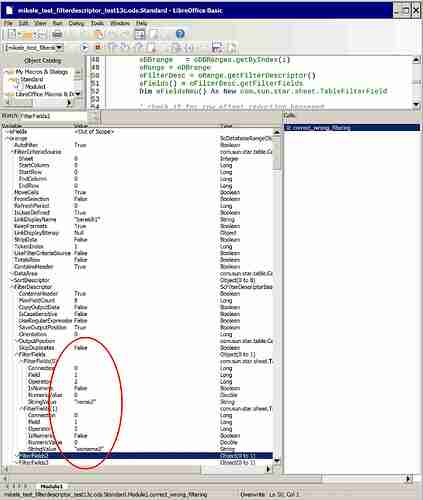Click code editor scroll down arrow
The width and height of the screenshot is (423, 500).
click(416, 105)
